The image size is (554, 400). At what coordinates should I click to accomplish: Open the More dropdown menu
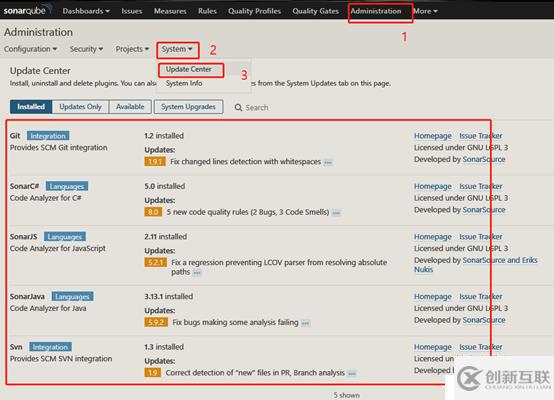tap(425, 11)
